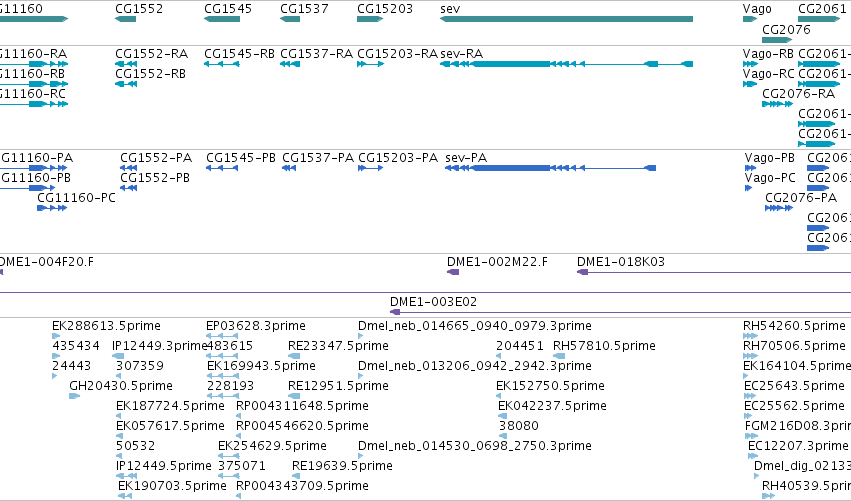Screen dimensions: 851x501
Task: Select EST label 435434
Action: [76, 346]
